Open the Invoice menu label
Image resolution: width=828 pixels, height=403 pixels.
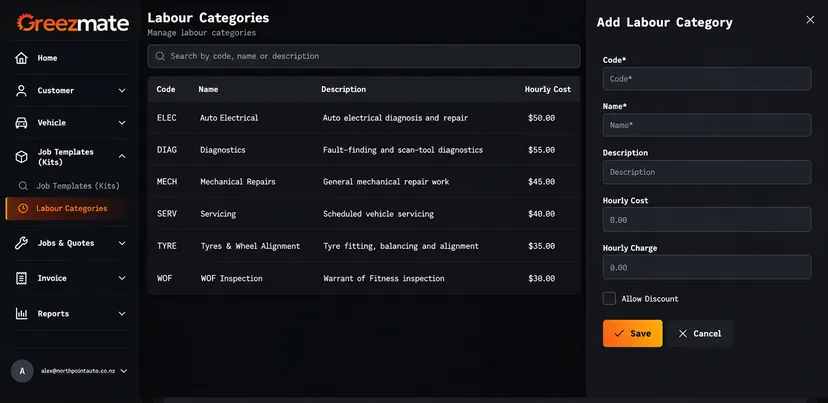(52, 278)
